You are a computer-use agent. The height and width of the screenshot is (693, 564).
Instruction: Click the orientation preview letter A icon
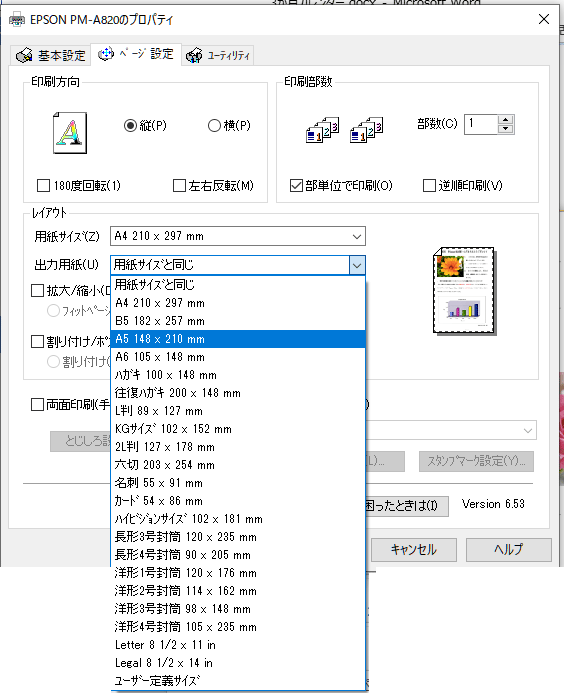pyautogui.click(x=70, y=133)
